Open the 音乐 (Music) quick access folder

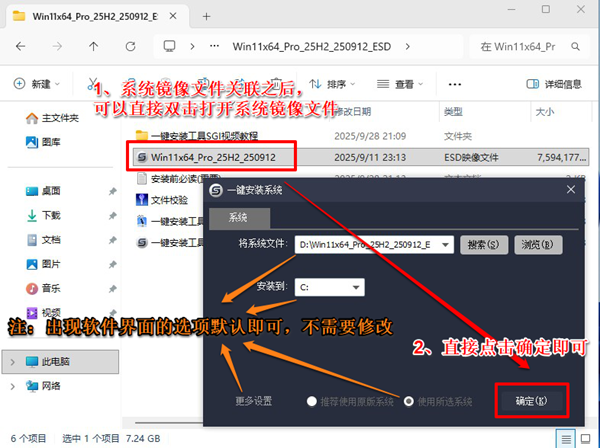coord(51,287)
